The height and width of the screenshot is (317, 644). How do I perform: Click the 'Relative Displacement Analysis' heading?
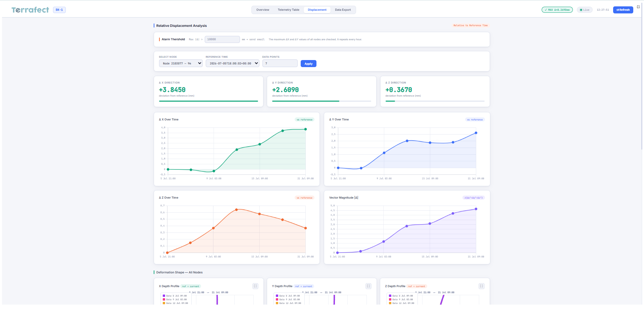pos(182,26)
